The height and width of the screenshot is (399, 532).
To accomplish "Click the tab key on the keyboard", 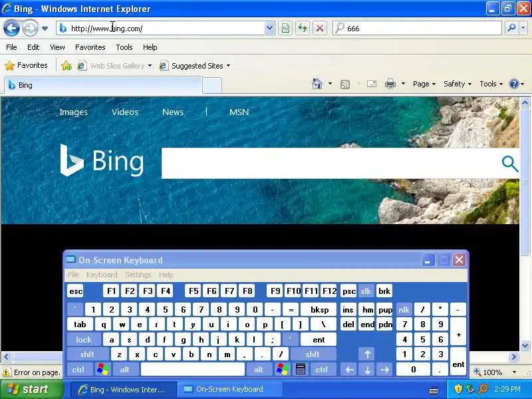I will point(80,325).
